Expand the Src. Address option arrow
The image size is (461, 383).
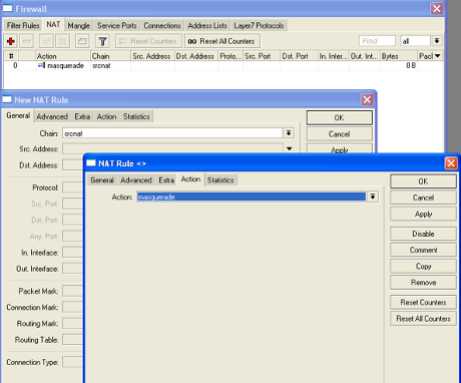coord(289,148)
